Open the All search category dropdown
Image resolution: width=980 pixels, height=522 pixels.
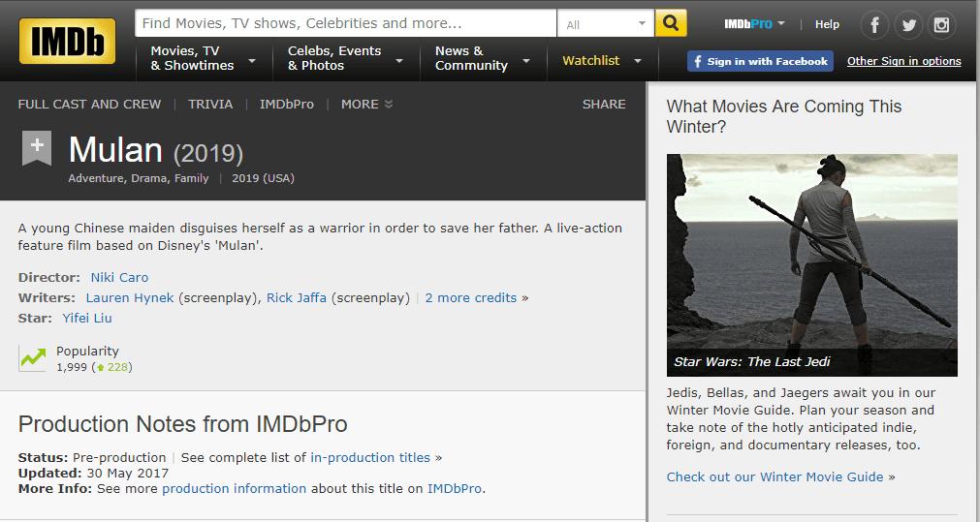coord(606,23)
